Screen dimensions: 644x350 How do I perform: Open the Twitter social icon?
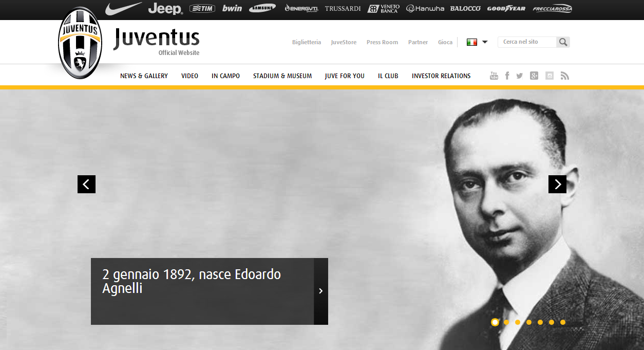520,76
